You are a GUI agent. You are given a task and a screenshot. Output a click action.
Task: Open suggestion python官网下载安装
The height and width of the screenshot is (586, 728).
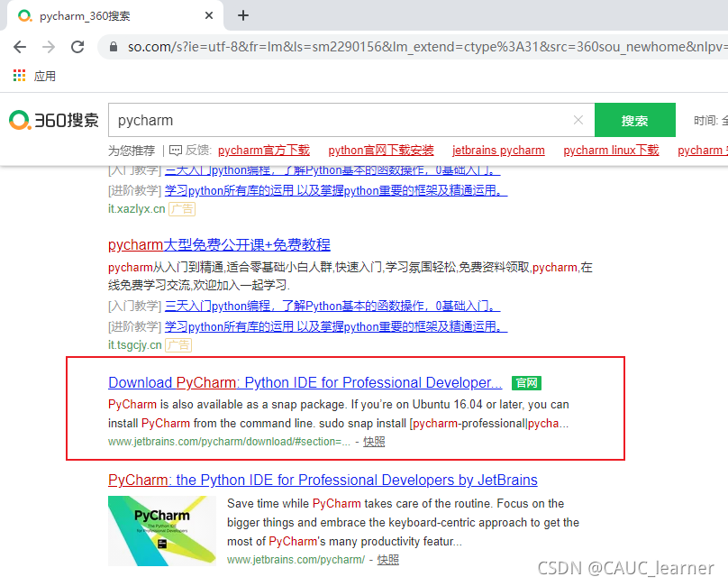pos(381,150)
